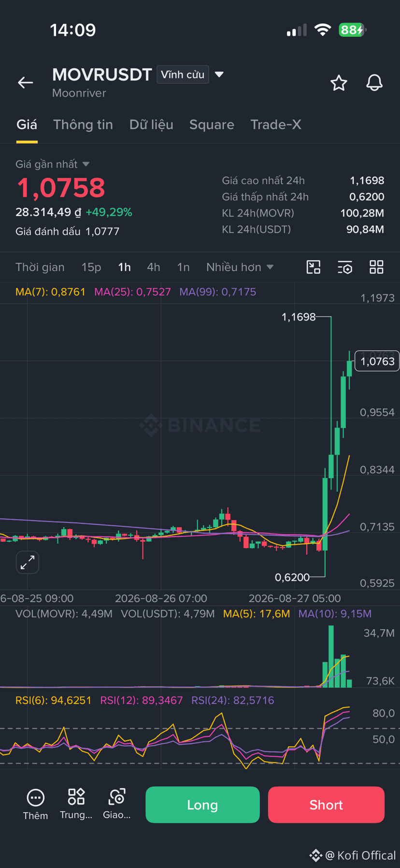The height and width of the screenshot is (868, 400).
Task: Open the Vĩnh cửu contract type selector
Action: (x=183, y=74)
